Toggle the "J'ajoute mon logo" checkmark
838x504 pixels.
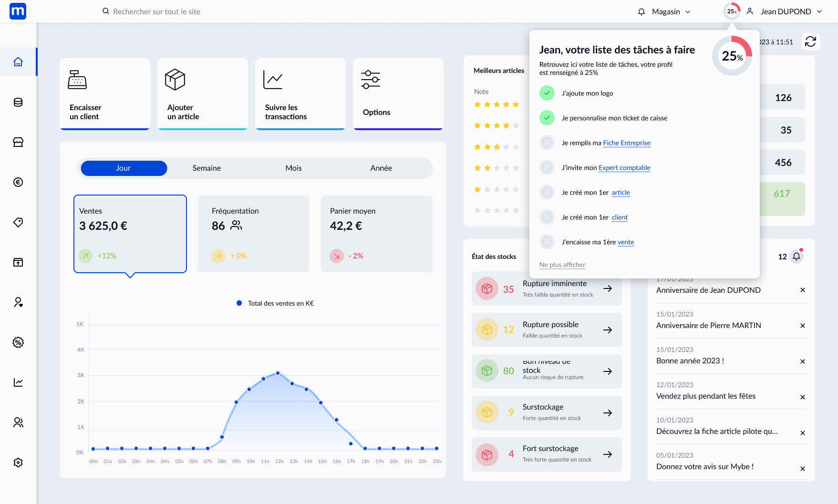(x=547, y=93)
